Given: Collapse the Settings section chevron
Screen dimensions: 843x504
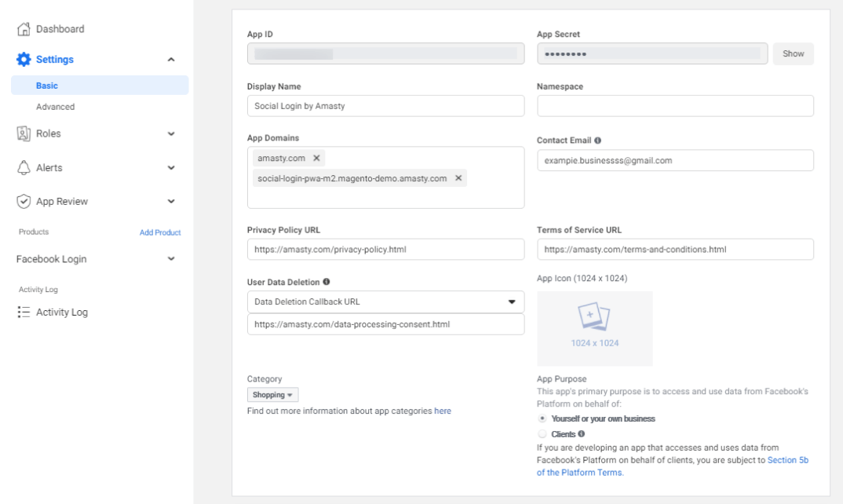Looking at the screenshot, I should (x=171, y=59).
